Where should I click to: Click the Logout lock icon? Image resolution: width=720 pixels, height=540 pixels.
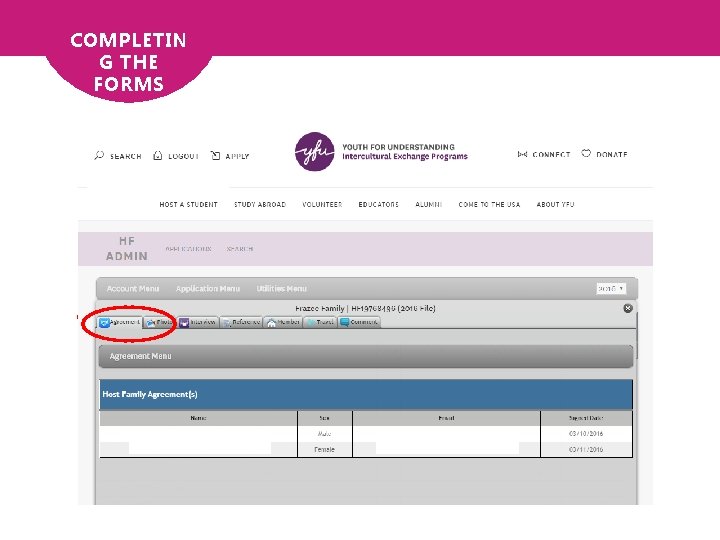point(158,155)
